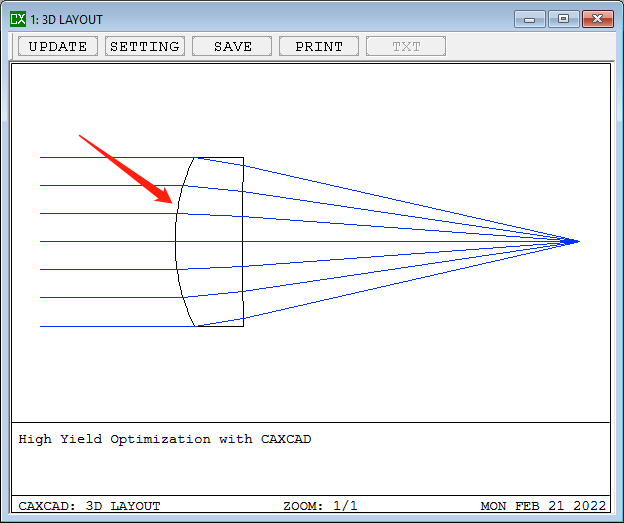This screenshot has width=624, height=523.
Task: Open the SETTING dialog button
Action: tap(145, 46)
